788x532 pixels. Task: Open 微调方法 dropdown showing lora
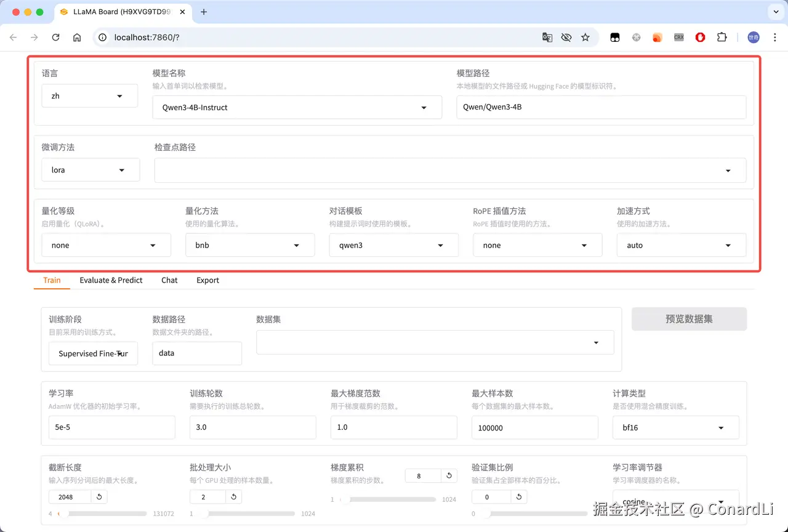(x=90, y=170)
